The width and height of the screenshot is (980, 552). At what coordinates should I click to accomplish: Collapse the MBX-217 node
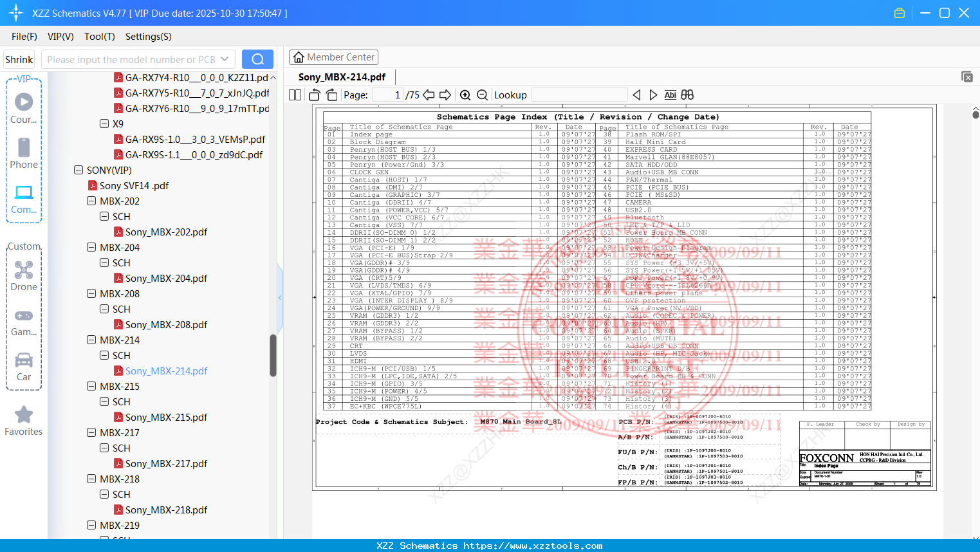click(x=91, y=432)
